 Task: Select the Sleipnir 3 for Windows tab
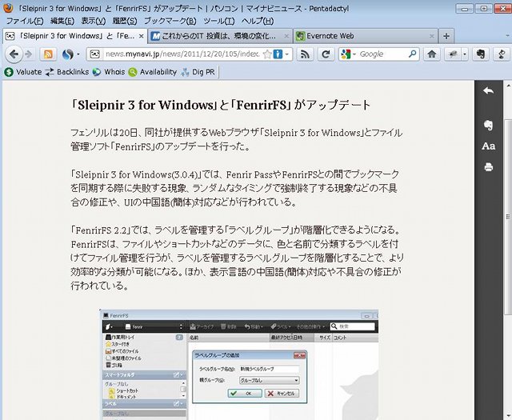74,36
